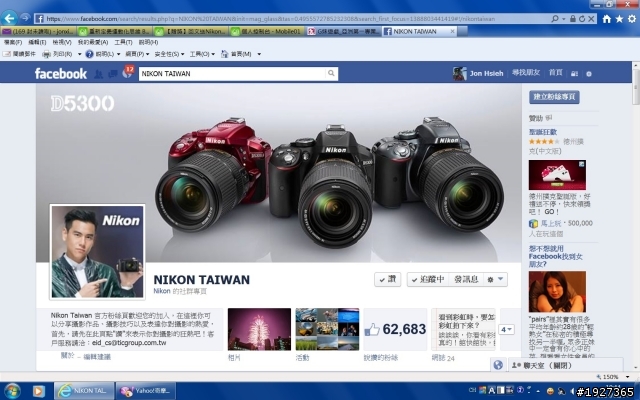Click the thumbs-up icon next to 62,683
640x400 pixels.
(371, 330)
